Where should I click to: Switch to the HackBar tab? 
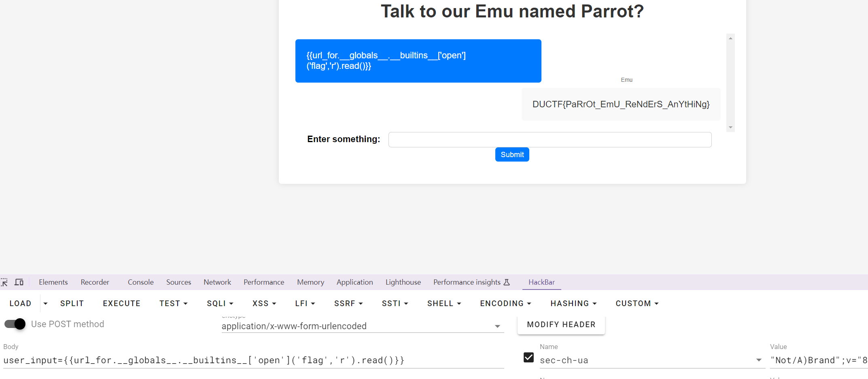click(541, 282)
